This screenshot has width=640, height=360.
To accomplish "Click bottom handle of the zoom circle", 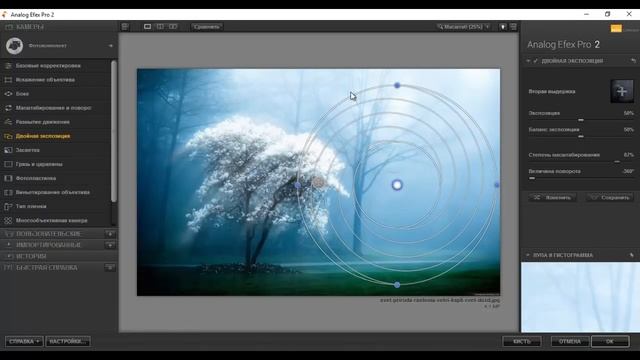I will (397, 284).
